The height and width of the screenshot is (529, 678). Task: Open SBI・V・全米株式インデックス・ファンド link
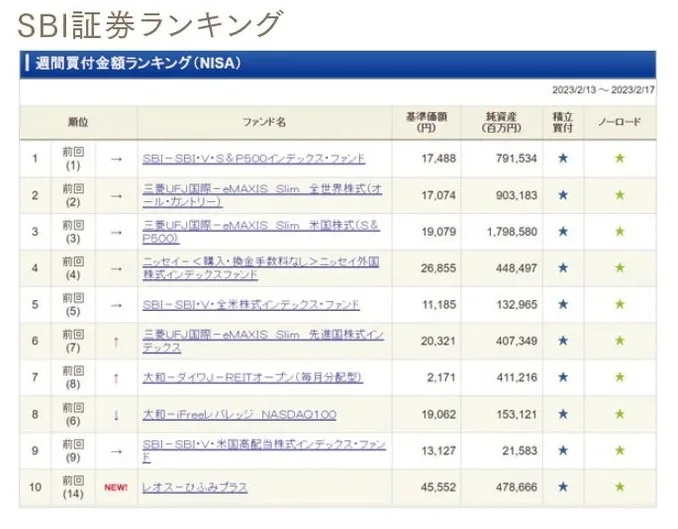251,305
